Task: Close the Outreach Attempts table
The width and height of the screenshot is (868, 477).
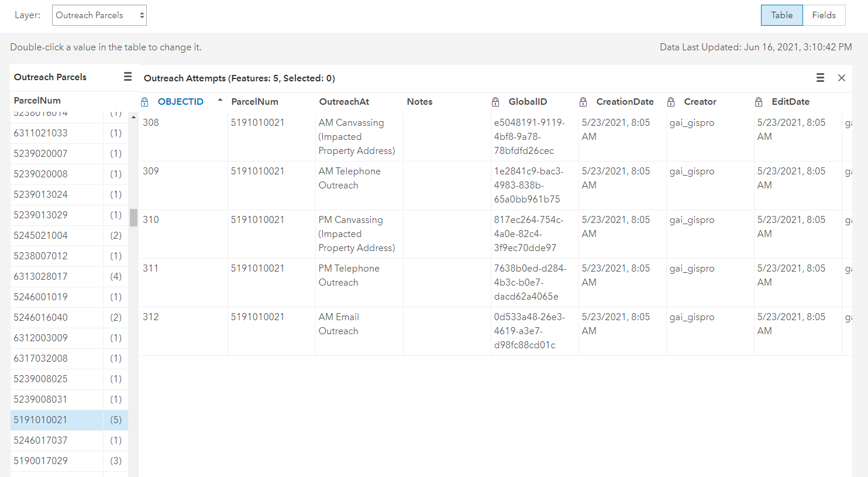Action: (x=841, y=78)
